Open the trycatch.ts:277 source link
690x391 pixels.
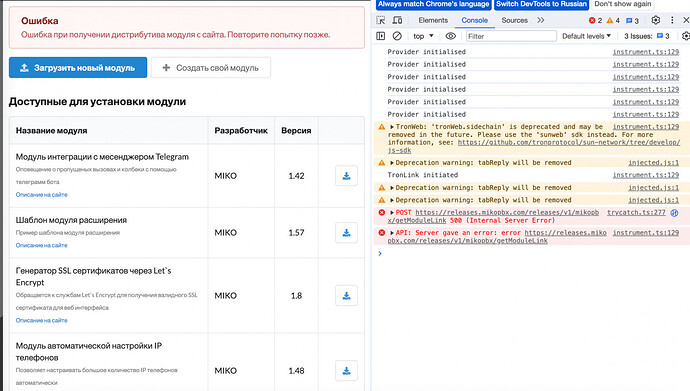coord(636,212)
